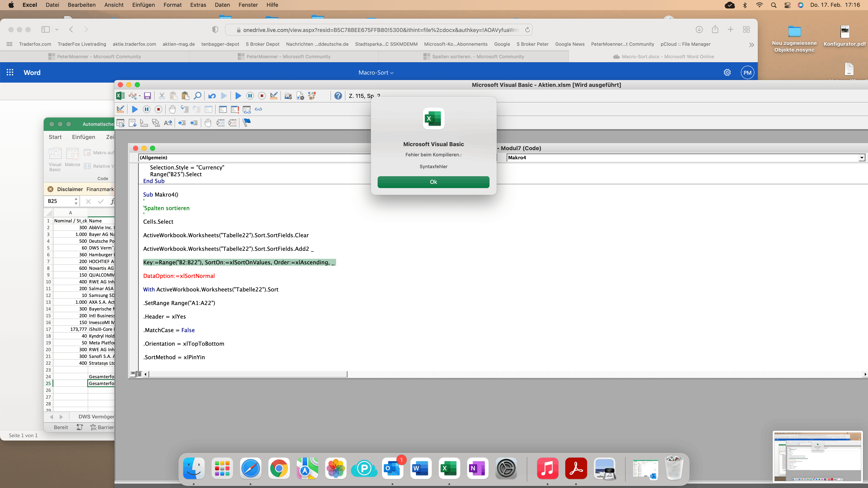Open the Safari sidebar dropdown chevron
This screenshot has height=488, width=868.
[57, 30]
